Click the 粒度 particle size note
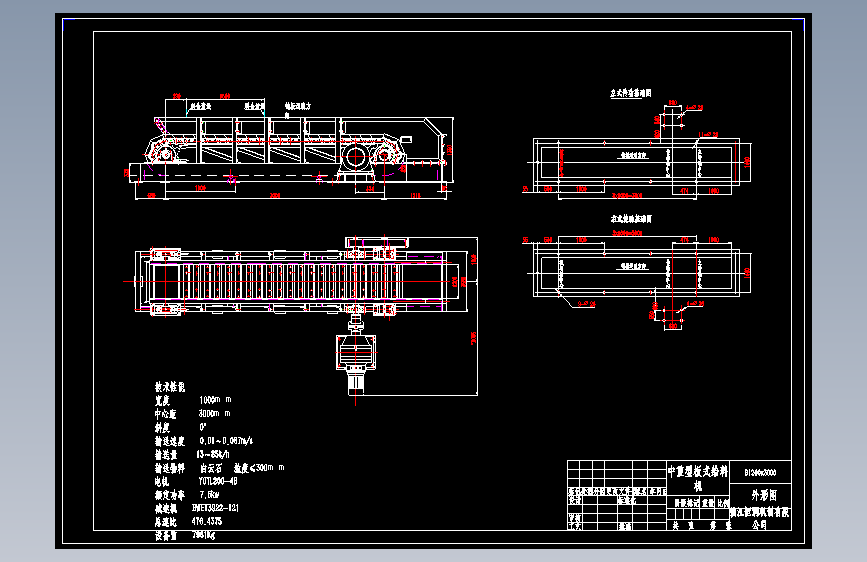Screen dimensions: 867x562 [259, 468]
